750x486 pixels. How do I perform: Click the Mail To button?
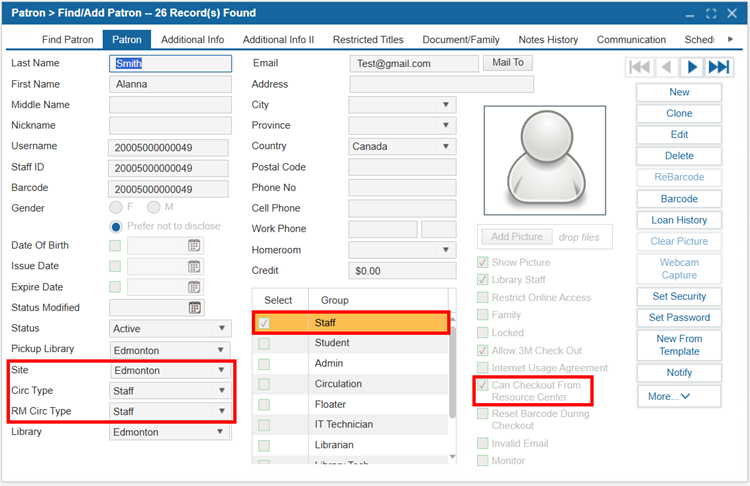pyautogui.click(x=508, y=63)
